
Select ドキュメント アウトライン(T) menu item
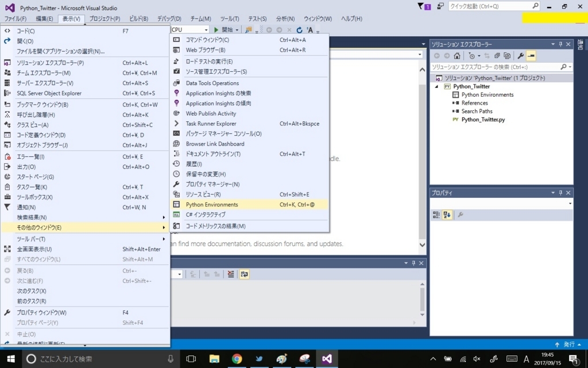coord(250,154)
